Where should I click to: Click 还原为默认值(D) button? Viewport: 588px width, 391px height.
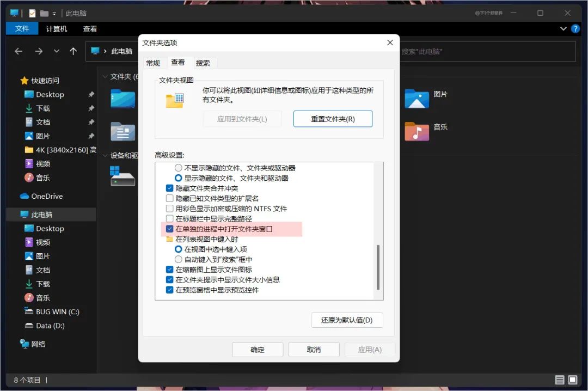[x=347, y=320]
